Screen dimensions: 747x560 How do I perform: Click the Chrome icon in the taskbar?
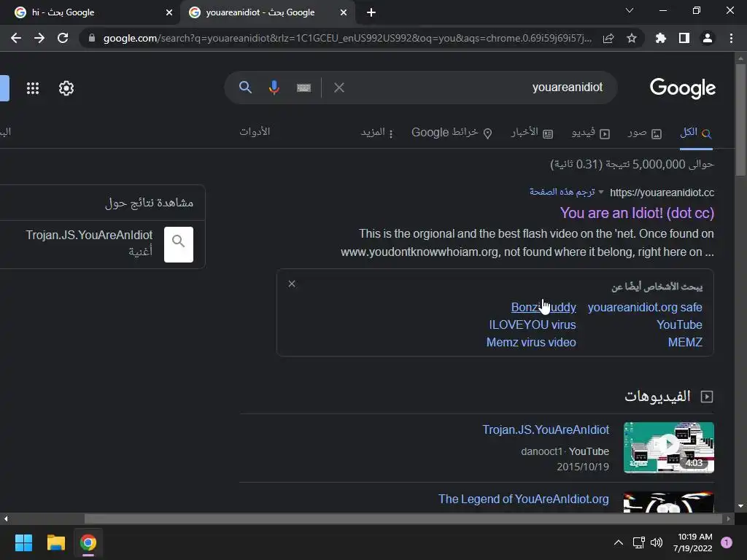(88, 542)
